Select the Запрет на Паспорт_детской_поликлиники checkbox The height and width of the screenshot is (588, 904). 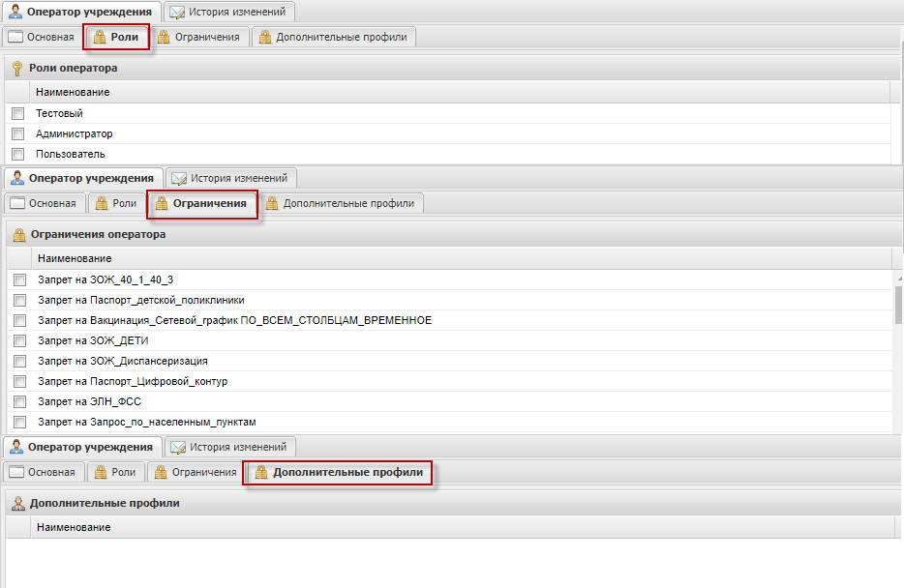[x=19, y=300]
